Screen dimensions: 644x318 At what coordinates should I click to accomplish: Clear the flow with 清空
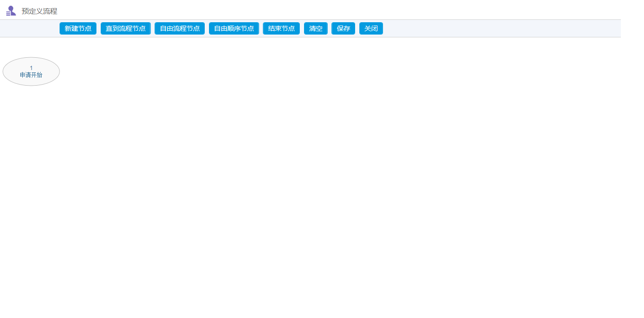pos(315,28)
